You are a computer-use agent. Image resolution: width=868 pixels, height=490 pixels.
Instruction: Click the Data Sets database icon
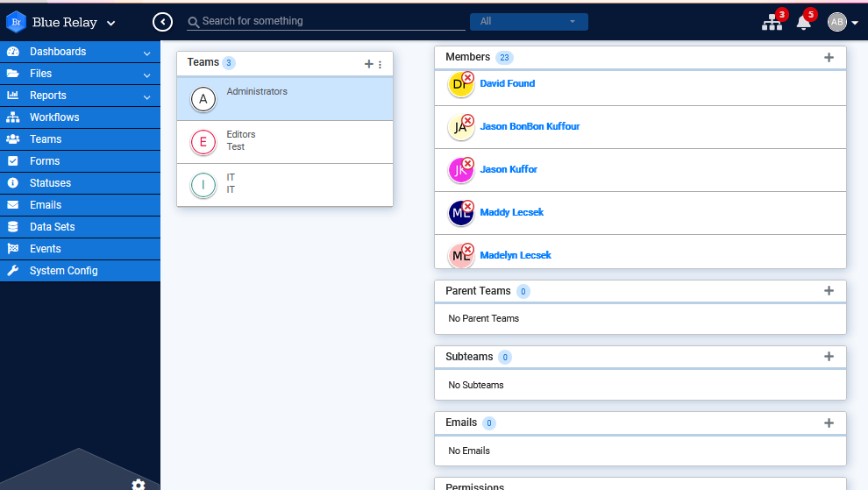[x=13, y=226]
